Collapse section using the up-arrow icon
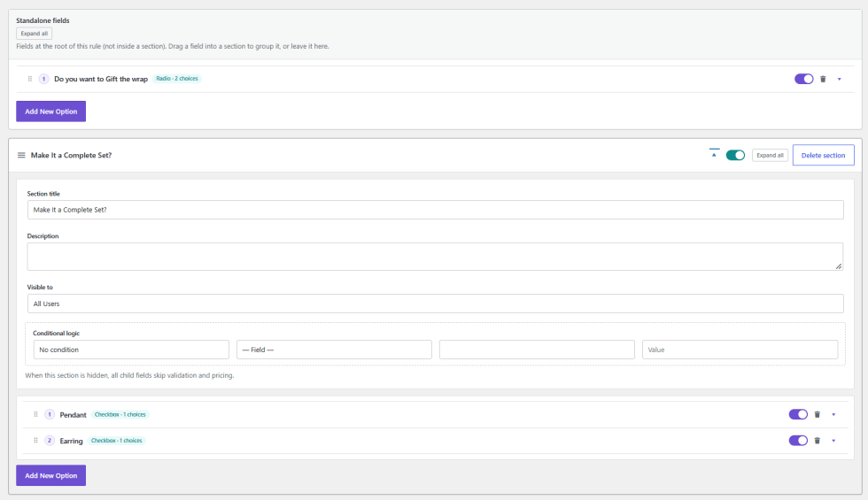 [714, 153]
